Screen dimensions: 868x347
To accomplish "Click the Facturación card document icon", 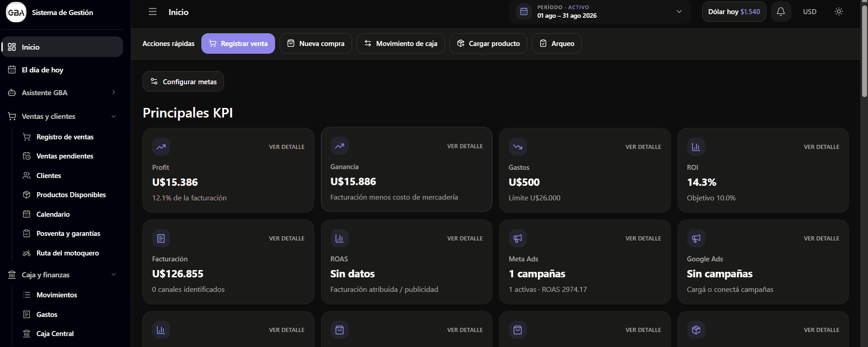I will pyautogui.click(x=161, y=238).
